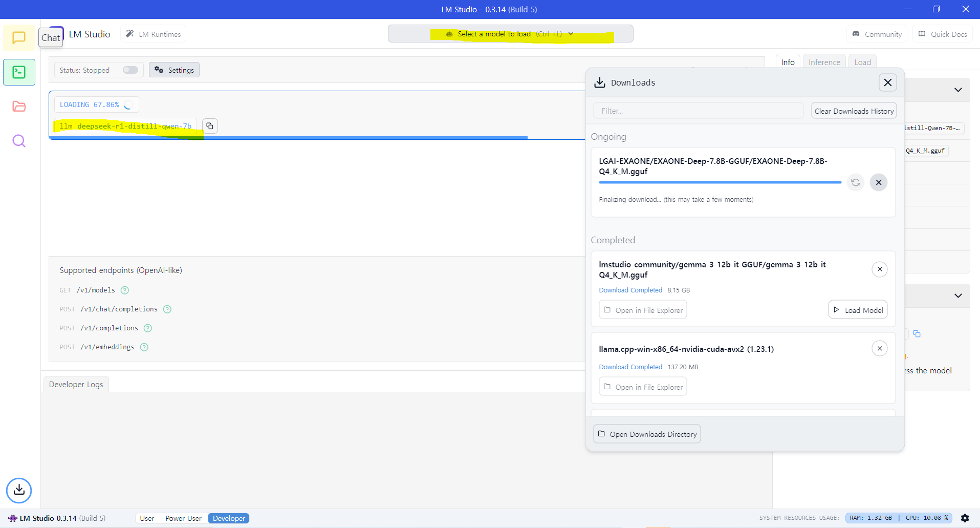This screenshot has width=980, height=528.
Task: Click Open Downloads Directory
Action: pyautogui.click(x=647, y=434)
